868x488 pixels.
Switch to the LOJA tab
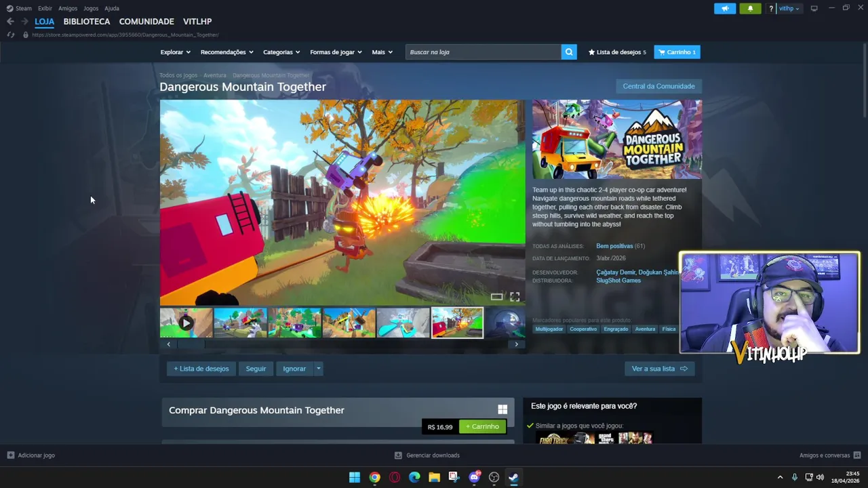[x=45, y=22]
